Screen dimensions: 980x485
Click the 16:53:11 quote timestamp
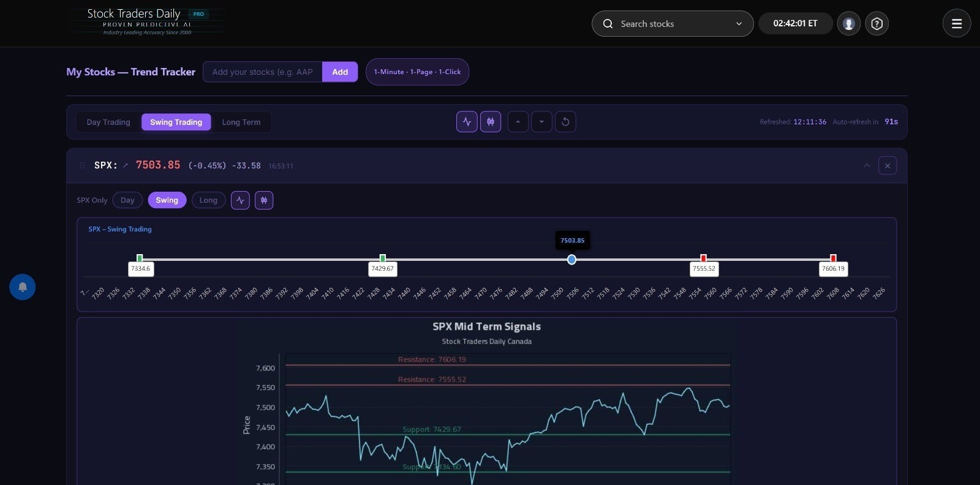[x=281, y=166]
